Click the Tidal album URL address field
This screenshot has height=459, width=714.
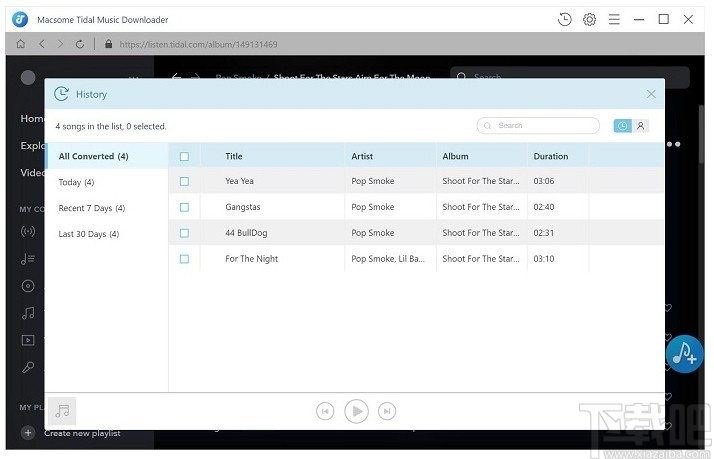[x=198, y=44]
